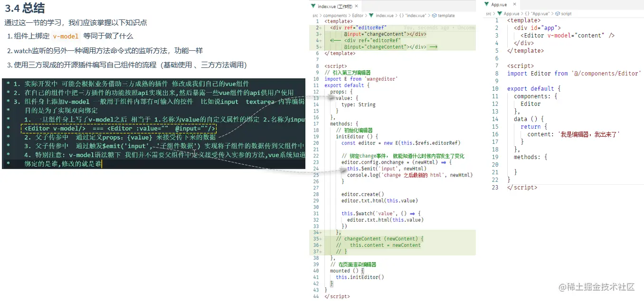Screen dimensions: 644x301
Task: Click the '<Editor v-model/>' highlighted comment line
Action: point(119,129)
